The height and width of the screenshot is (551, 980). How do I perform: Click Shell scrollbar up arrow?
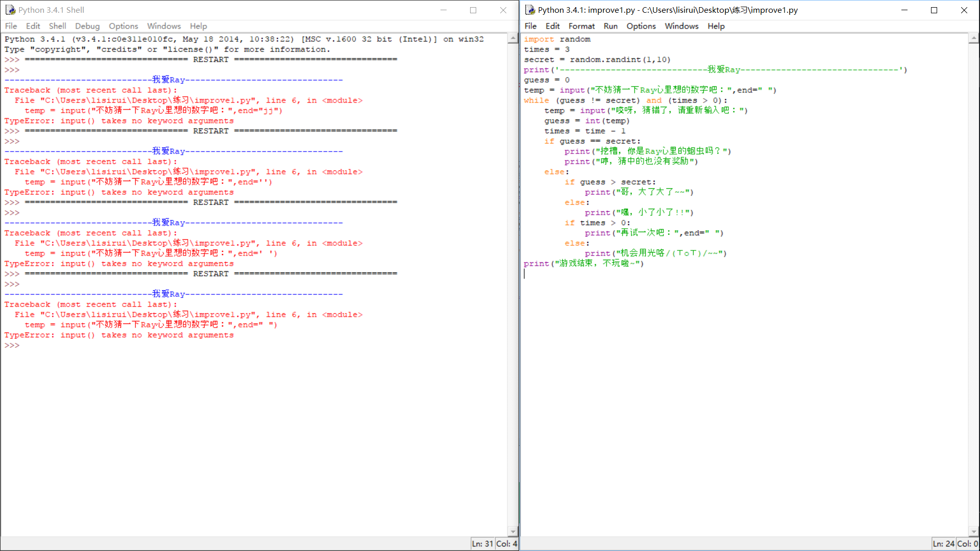point(513,39)
